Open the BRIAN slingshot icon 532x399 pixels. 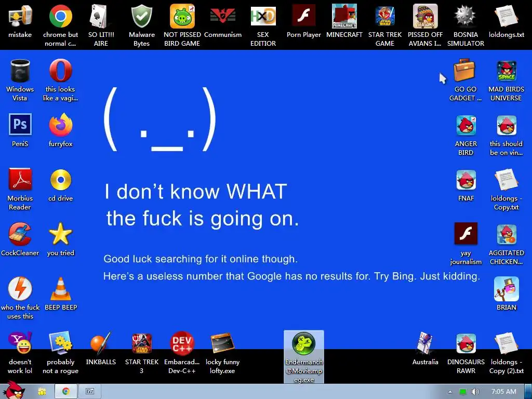506,294
